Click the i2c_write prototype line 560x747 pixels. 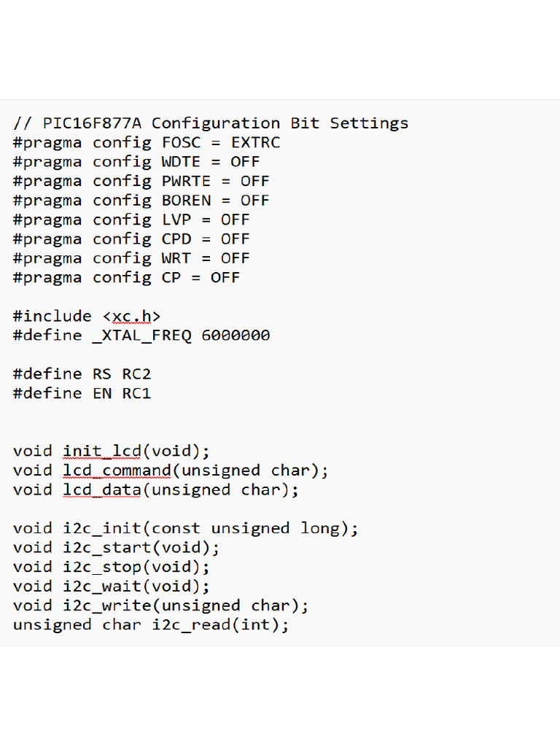(161, 605)
